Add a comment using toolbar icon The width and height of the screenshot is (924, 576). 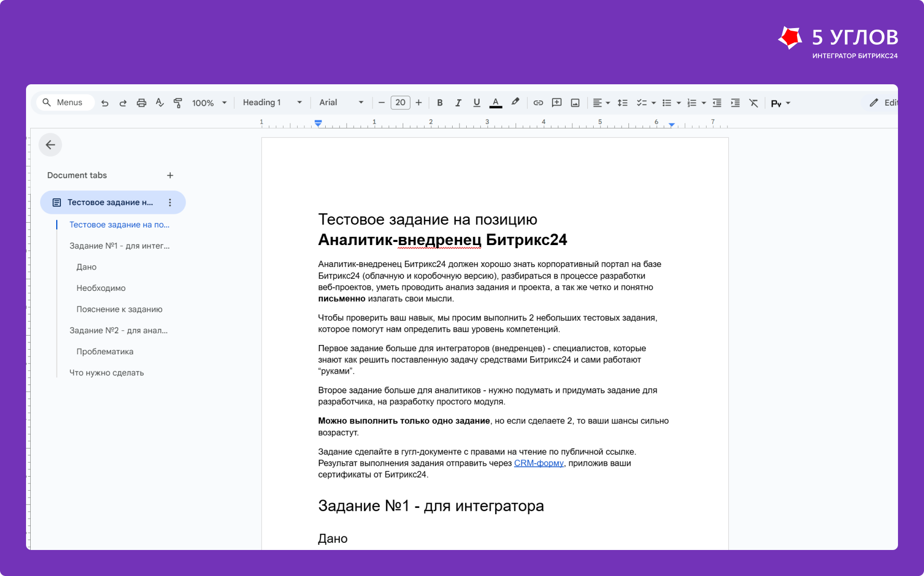557,103
